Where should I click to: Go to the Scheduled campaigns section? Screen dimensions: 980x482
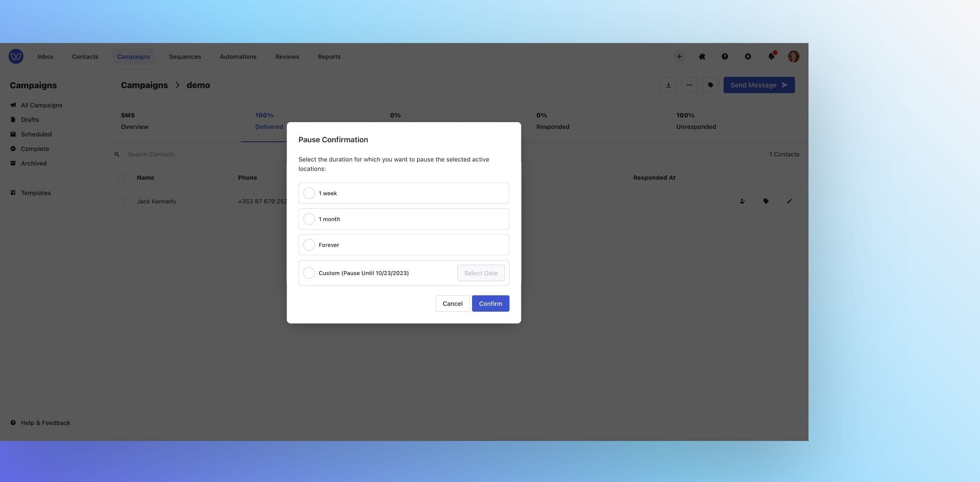click(36, 134)
